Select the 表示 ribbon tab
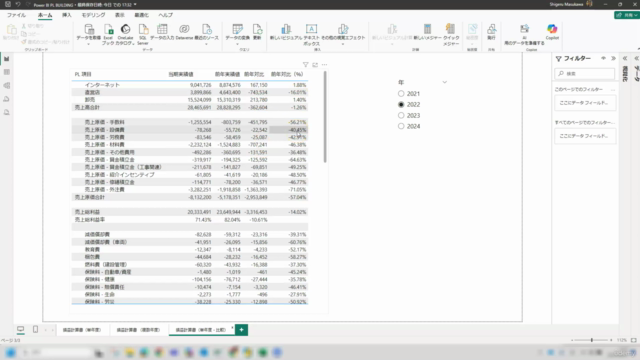Image resolution: width=640 pixels, height=360 pixels. (x=120, y=15)
